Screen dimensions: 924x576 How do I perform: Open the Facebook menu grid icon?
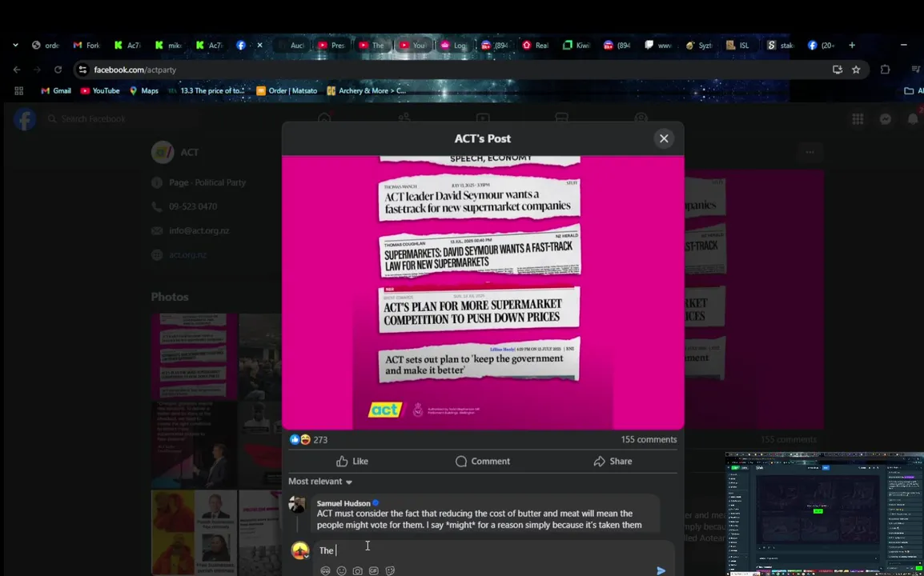pyautogui.click(x=858, y=119)
